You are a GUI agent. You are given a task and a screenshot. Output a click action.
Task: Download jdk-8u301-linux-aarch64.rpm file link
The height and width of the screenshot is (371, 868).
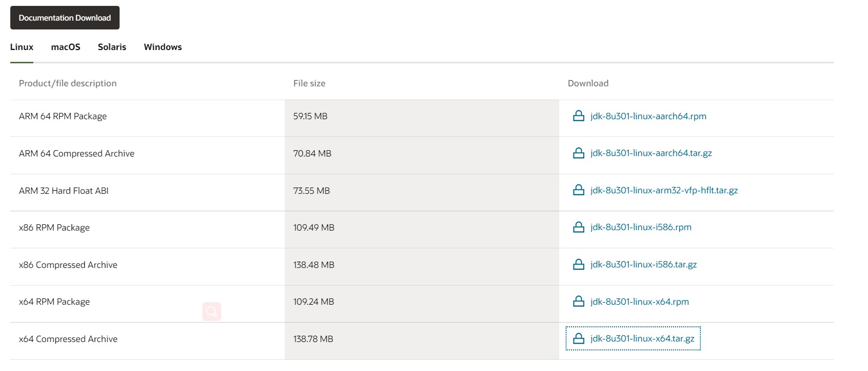[648, 116]
